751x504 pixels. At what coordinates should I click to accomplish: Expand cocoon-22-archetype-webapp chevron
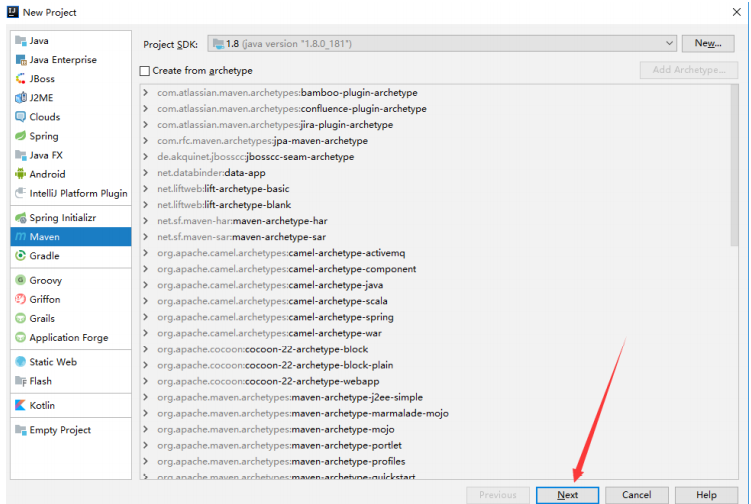click(x=146, y=381)
